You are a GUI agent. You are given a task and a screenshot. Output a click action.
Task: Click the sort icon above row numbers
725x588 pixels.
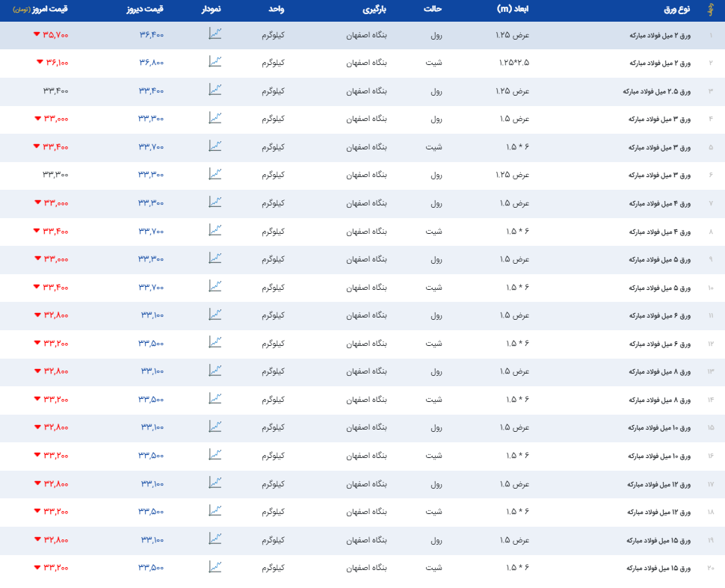[x=710, y=10]
